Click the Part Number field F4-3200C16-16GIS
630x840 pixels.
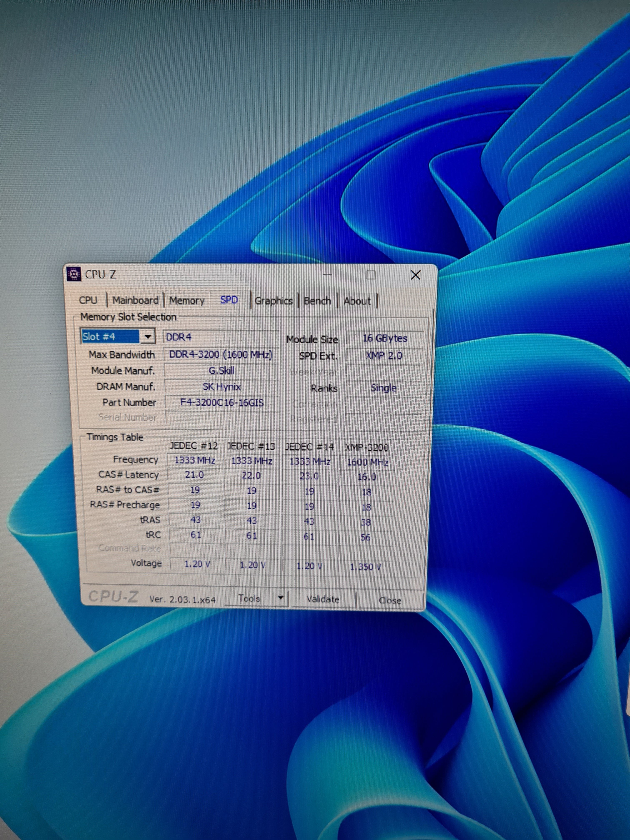(222, 402)
